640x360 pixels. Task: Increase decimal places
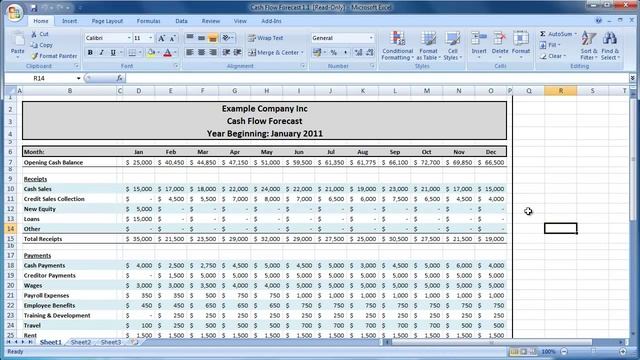(358, 53)
